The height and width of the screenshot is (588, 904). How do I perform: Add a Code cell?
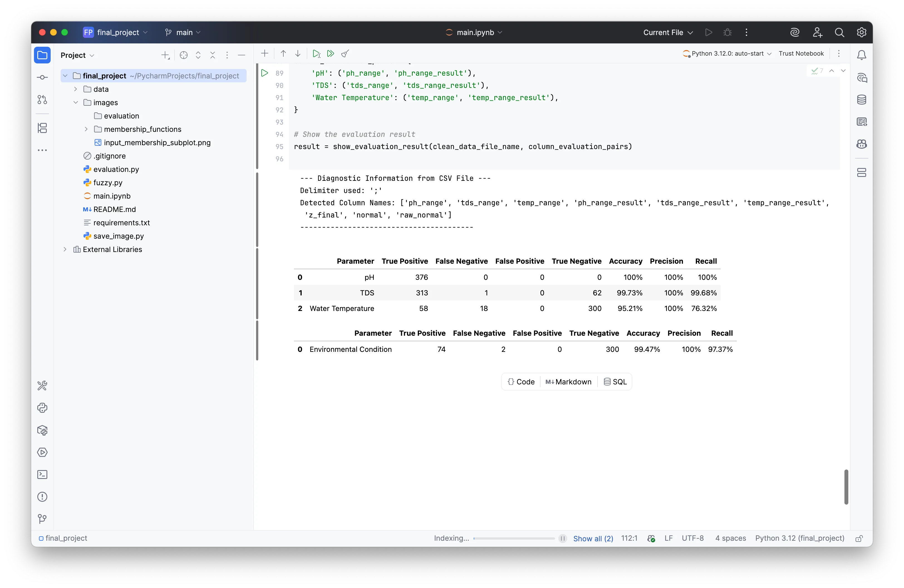[521, 382]
